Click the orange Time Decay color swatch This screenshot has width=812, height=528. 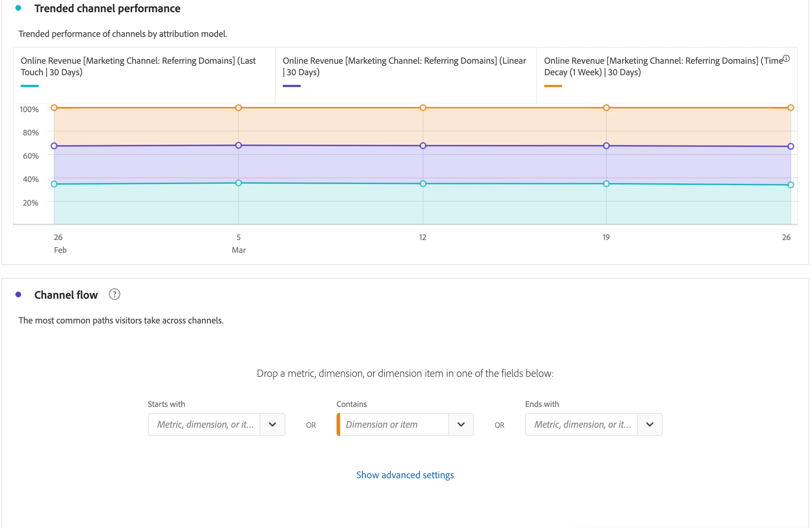553,86
